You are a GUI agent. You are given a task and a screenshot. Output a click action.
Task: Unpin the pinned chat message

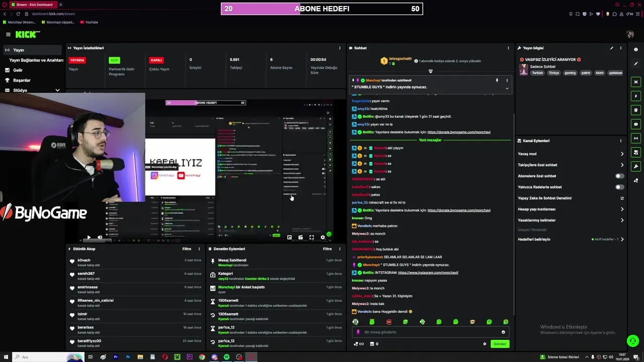coord(497,80)
